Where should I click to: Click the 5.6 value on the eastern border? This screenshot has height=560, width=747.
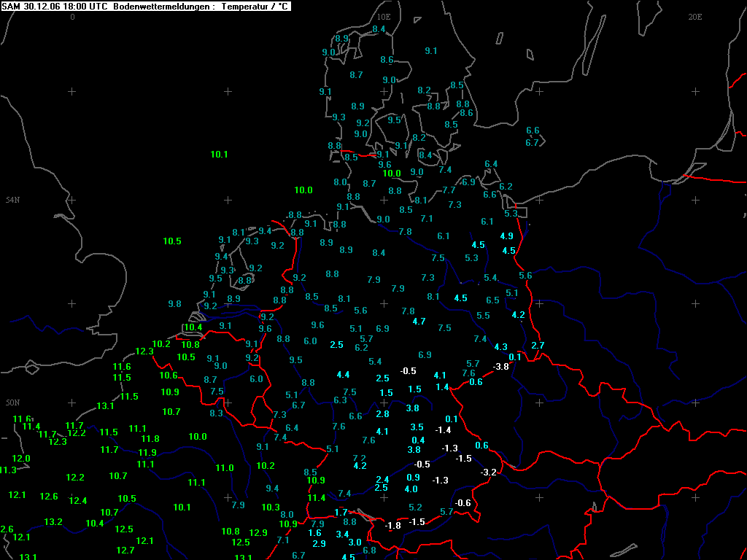[525, 275]
